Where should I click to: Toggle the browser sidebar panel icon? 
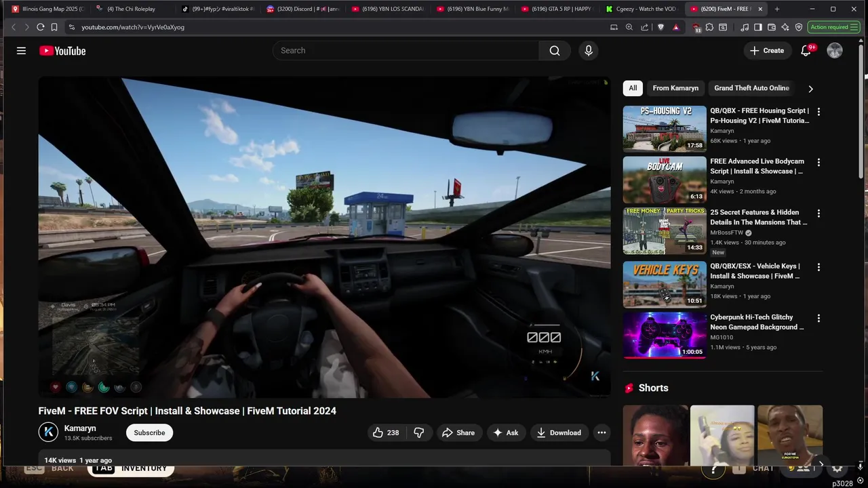pos(758,27)
